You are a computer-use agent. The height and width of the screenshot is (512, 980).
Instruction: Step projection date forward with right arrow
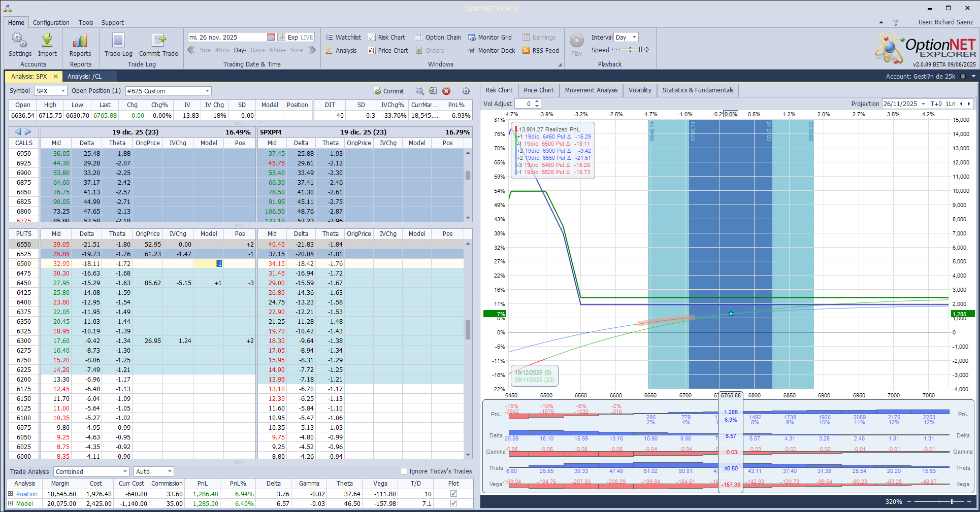968,104
